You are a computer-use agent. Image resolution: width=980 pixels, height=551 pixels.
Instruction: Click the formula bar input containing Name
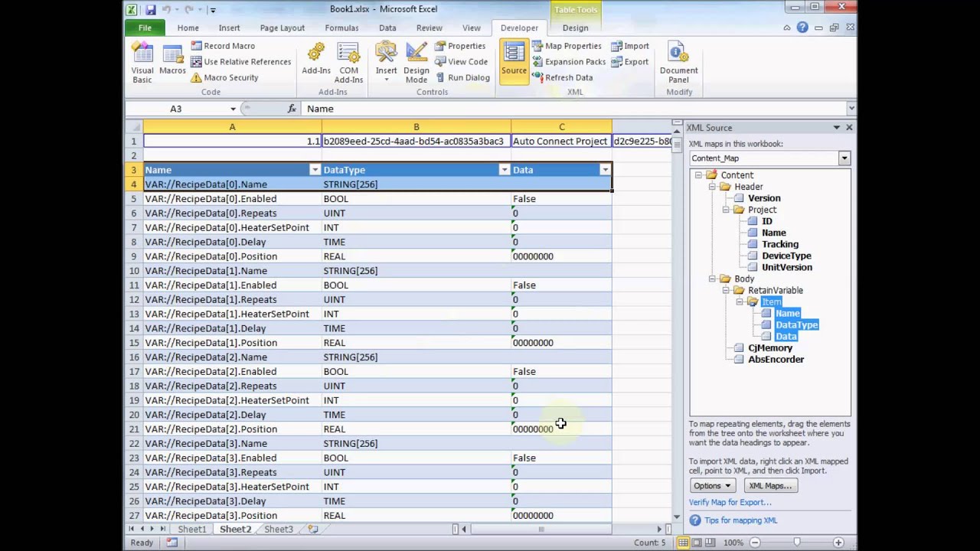574,109
